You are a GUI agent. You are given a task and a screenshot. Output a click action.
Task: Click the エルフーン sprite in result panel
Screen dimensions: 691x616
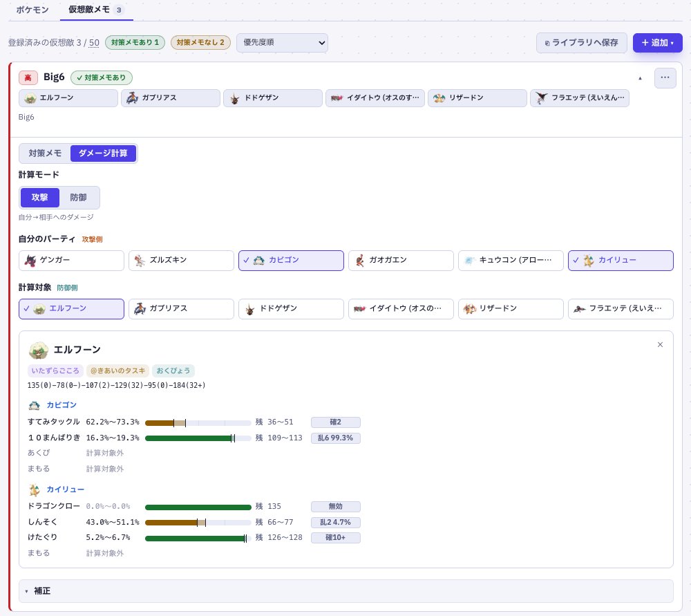pos(38,350)
